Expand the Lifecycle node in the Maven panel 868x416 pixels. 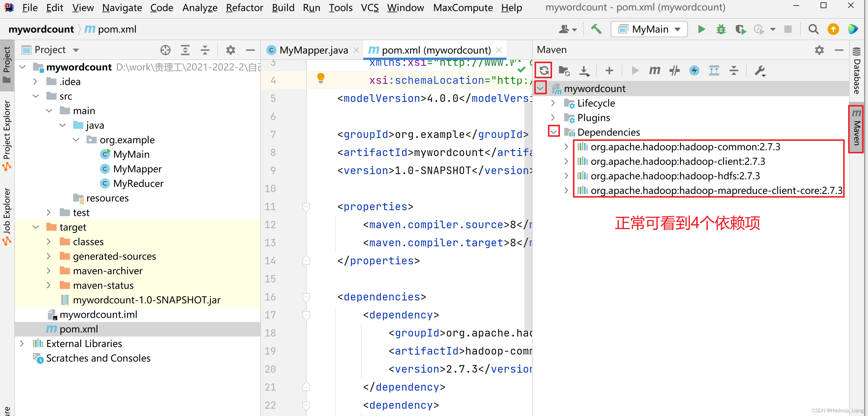[x=553, y=103]
